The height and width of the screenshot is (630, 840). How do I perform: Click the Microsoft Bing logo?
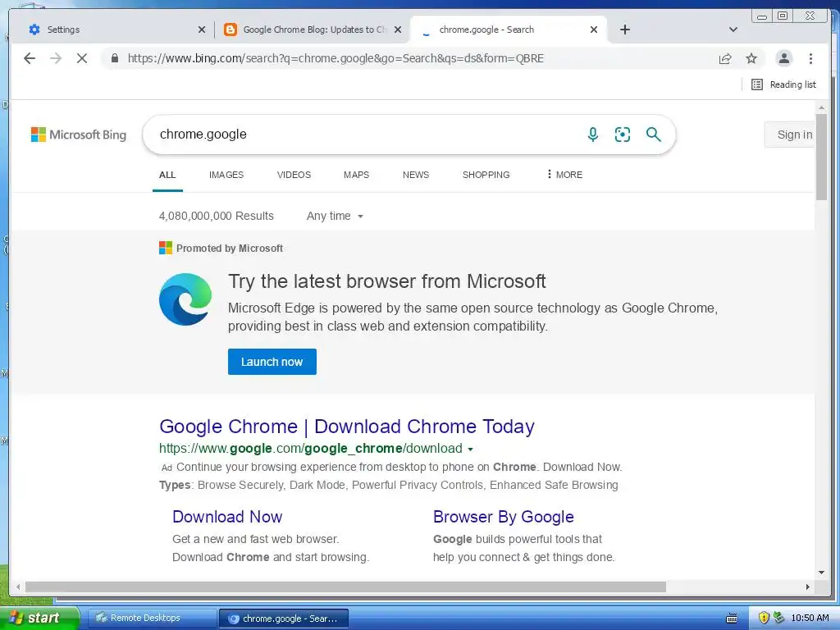coord(79,135)
